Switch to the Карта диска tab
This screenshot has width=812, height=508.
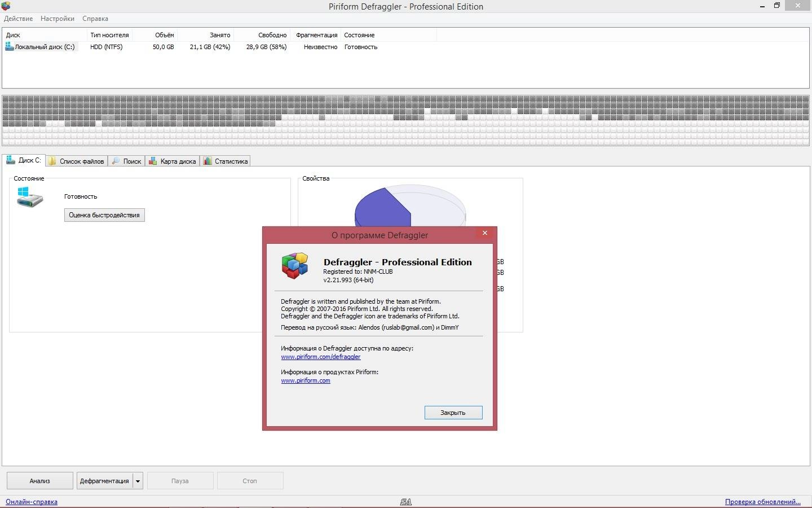[173, 161]
